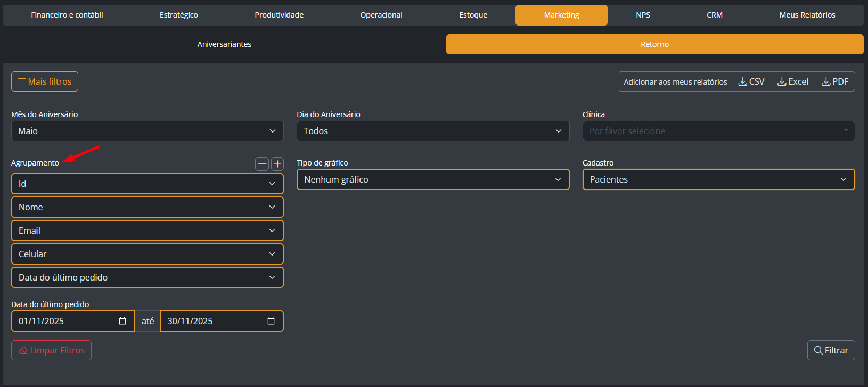The image size is (868, 387).
Task: Expand the Cadastro dropdown showing Pacientes
Action: (719, 179)
